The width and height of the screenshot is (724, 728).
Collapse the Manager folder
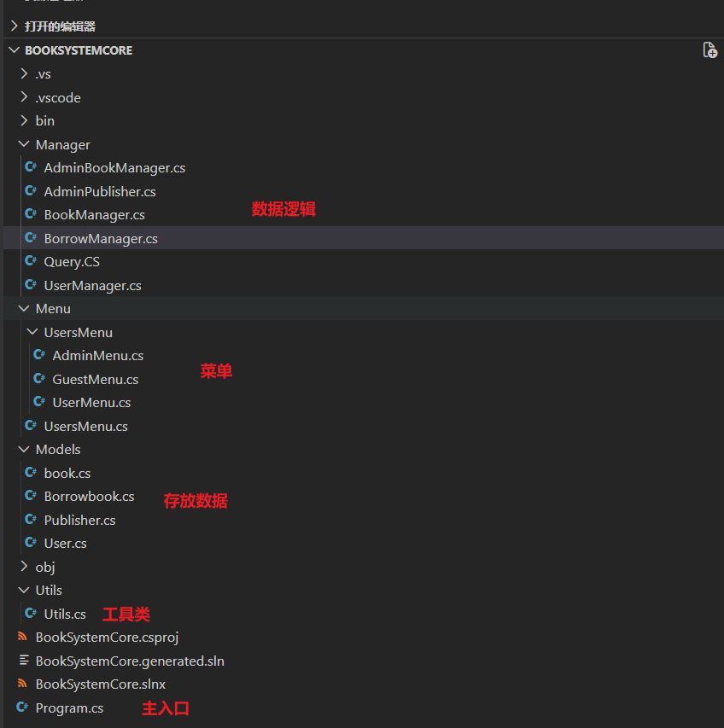coord(24,145)
